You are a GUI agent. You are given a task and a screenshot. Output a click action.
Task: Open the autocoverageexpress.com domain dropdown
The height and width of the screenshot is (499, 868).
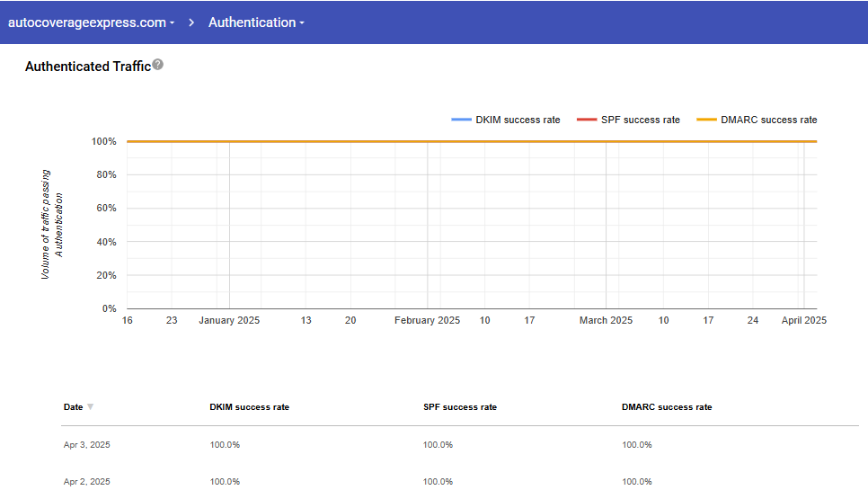click(x=91, y=22)
